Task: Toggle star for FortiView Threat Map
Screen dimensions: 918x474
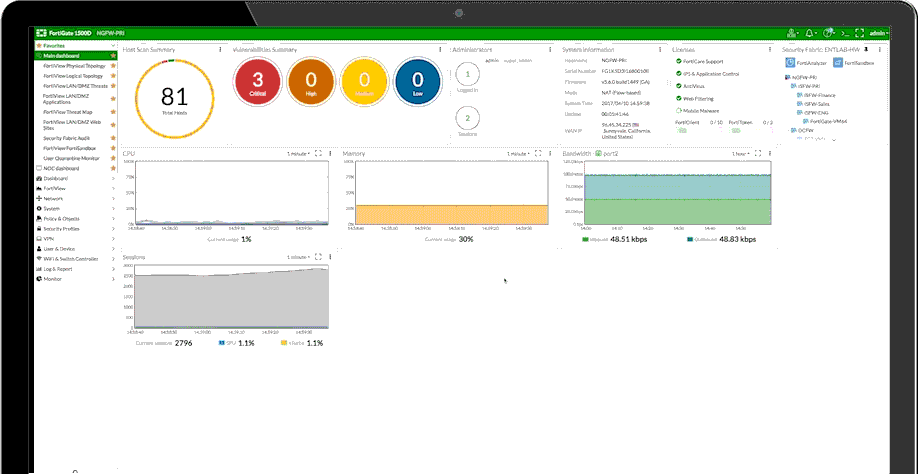Action: (113, 112)
